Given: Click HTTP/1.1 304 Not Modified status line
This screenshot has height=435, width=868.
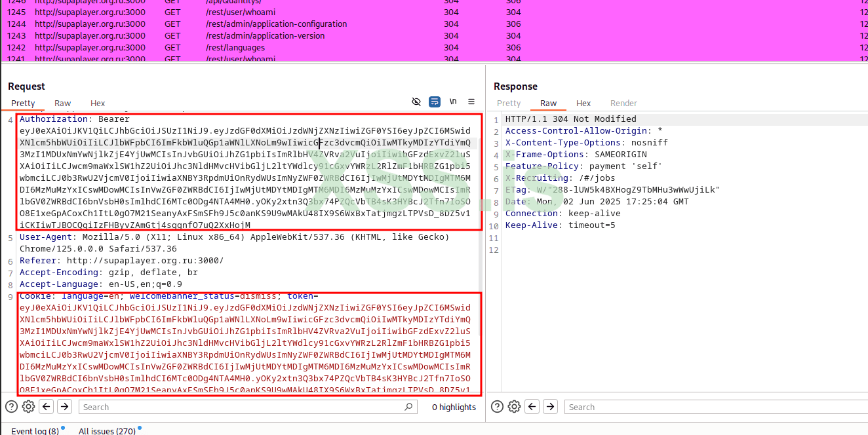Looking at the screenshot, I should pos(570,119).
